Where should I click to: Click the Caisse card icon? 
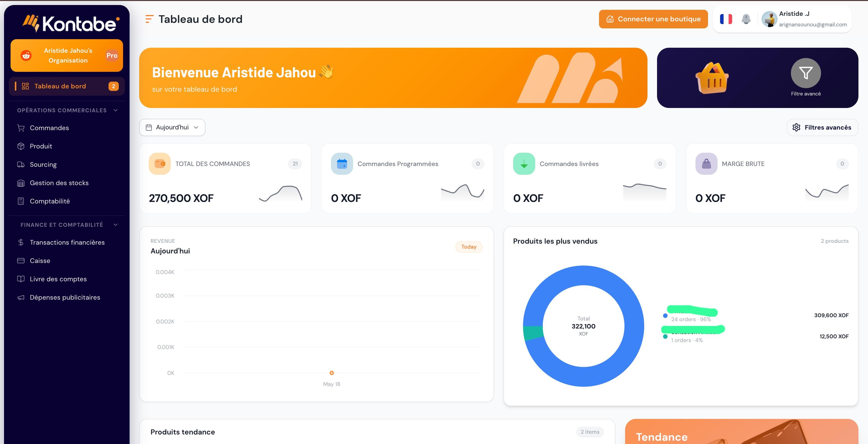click(x=21, y=261)
